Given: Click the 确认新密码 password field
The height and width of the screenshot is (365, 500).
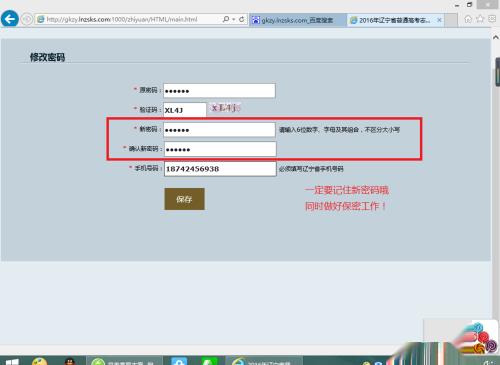Looking at the screenshot, I should pos(220,149).
